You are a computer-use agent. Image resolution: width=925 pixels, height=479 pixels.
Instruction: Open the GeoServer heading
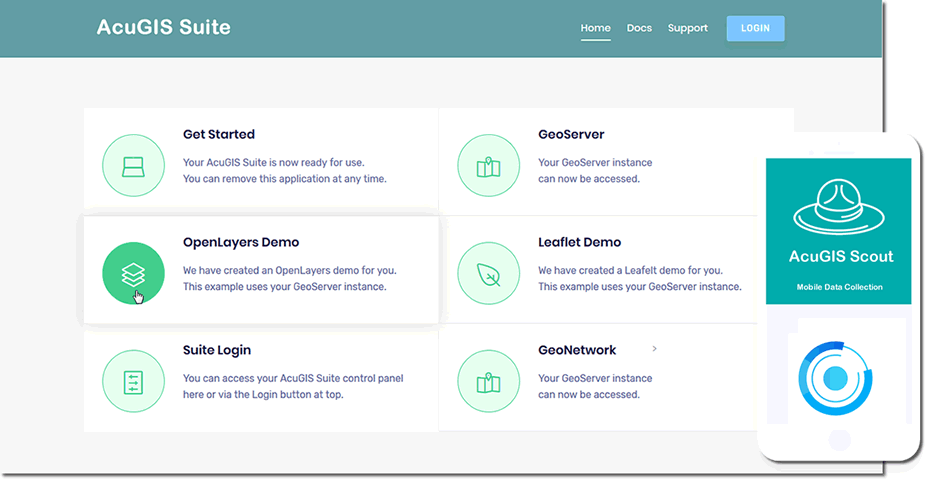point(571,134)
